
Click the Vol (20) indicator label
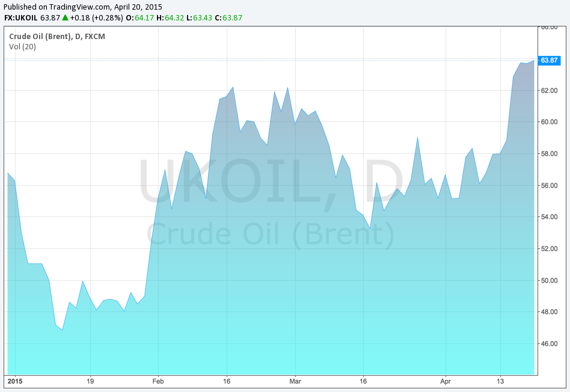[x=22, y=46]
